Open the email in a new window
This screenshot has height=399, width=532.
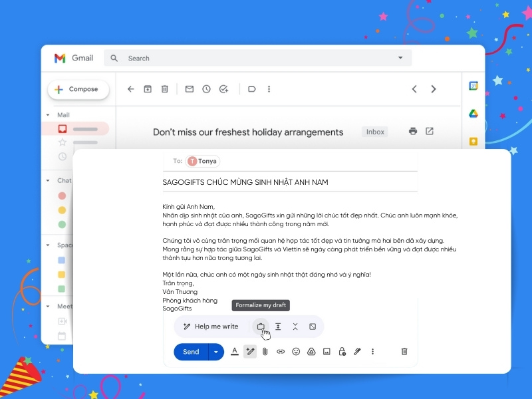tap(430, 131)
